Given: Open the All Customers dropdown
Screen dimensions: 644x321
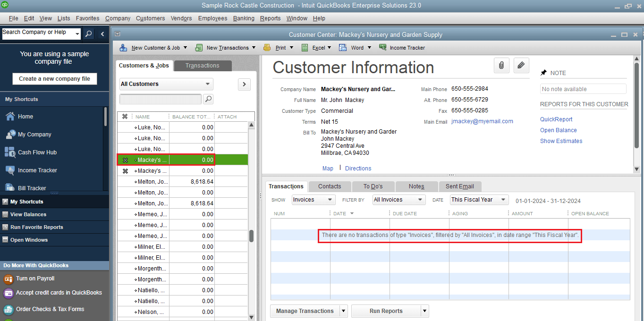Looking at the screenshot, I should [x=166, y=84].
